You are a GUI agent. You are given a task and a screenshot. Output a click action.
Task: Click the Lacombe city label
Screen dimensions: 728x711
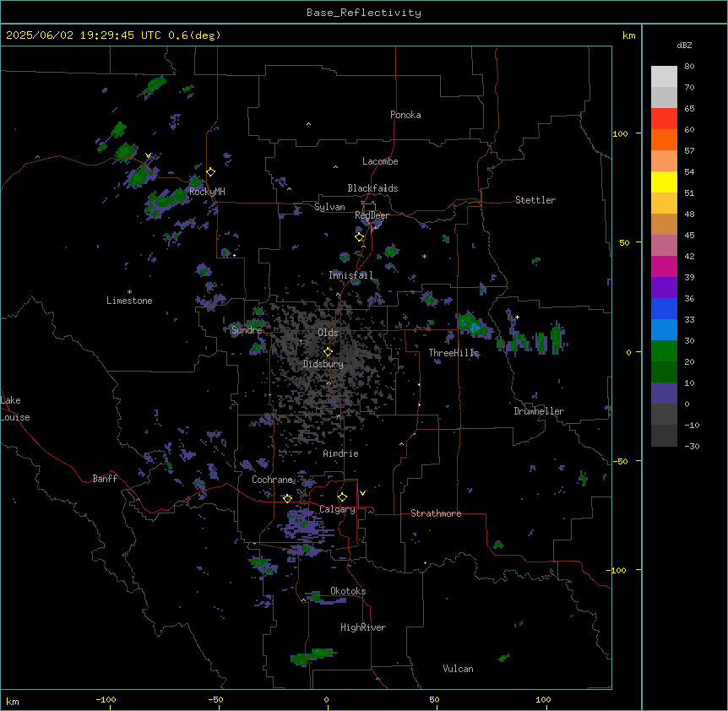(380, 161)
